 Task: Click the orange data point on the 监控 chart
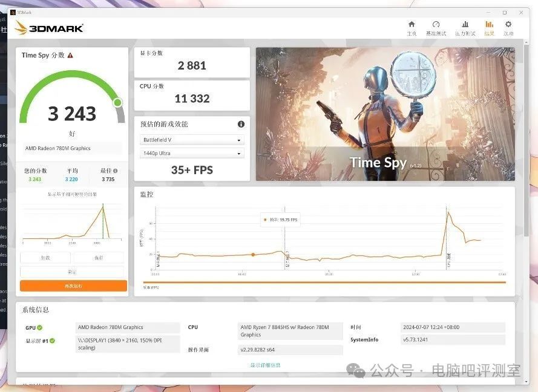[253, 255]
